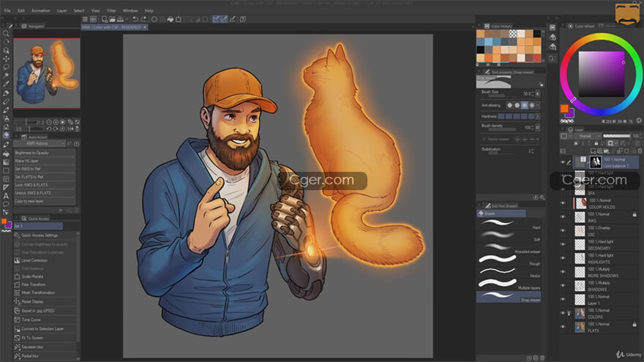Select the Eraser tool in left toolbar
Viewport: 644px width, 362px height.
tap(6, 135)
